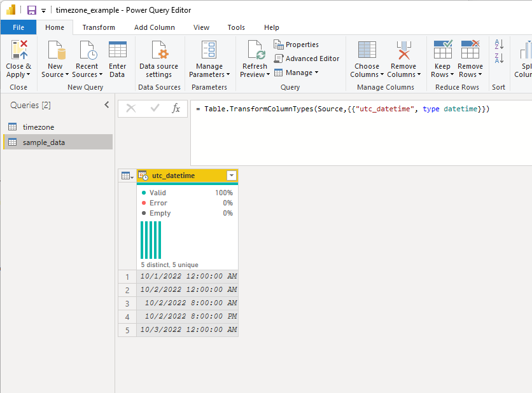
Task: Open the File tab
Action: [18, 27]
